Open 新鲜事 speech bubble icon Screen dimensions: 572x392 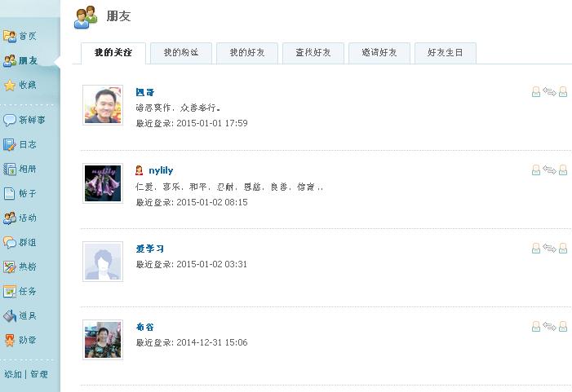point(10,120)
